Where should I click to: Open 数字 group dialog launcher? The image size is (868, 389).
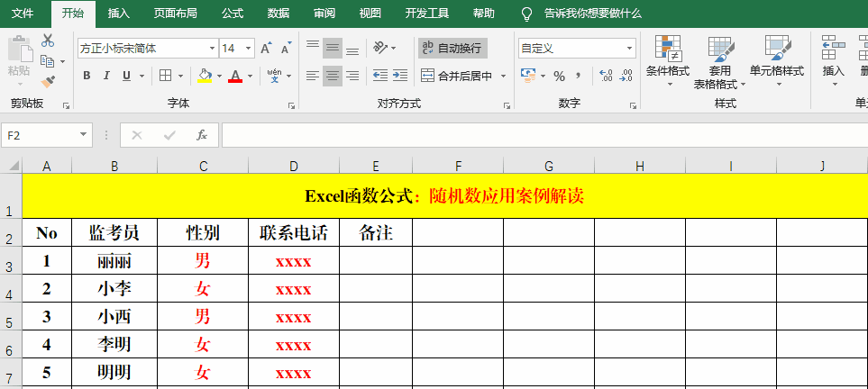633,105
